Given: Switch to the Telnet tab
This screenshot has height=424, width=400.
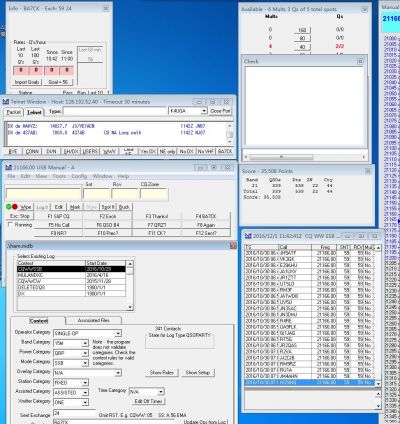Looking at the screenshot, I should click(x=34, y=112).
